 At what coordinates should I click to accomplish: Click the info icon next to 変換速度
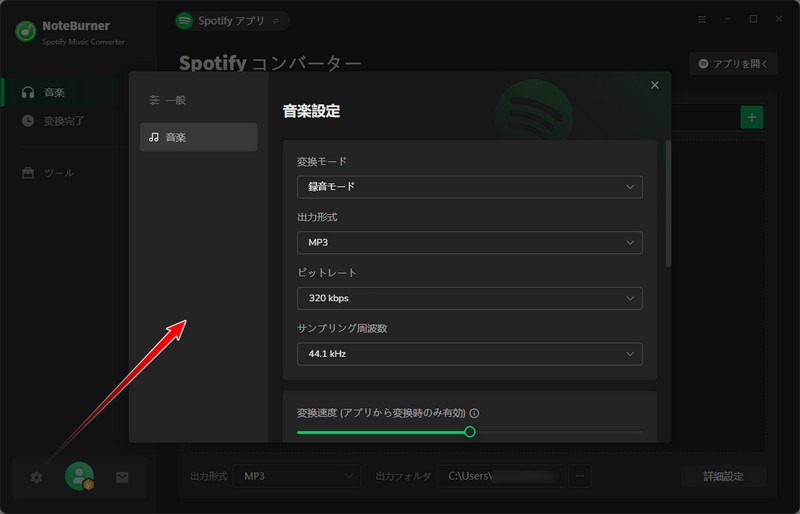(474, 413)
